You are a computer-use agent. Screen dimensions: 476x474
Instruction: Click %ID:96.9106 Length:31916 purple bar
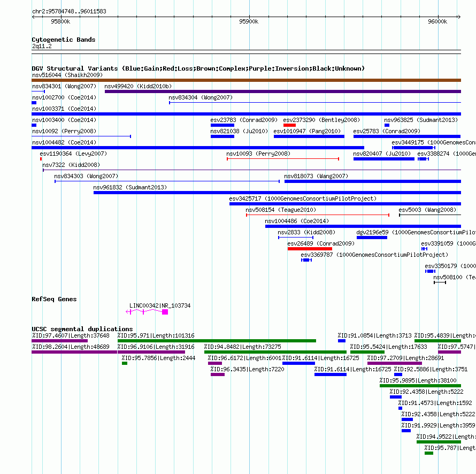(151, 352)
